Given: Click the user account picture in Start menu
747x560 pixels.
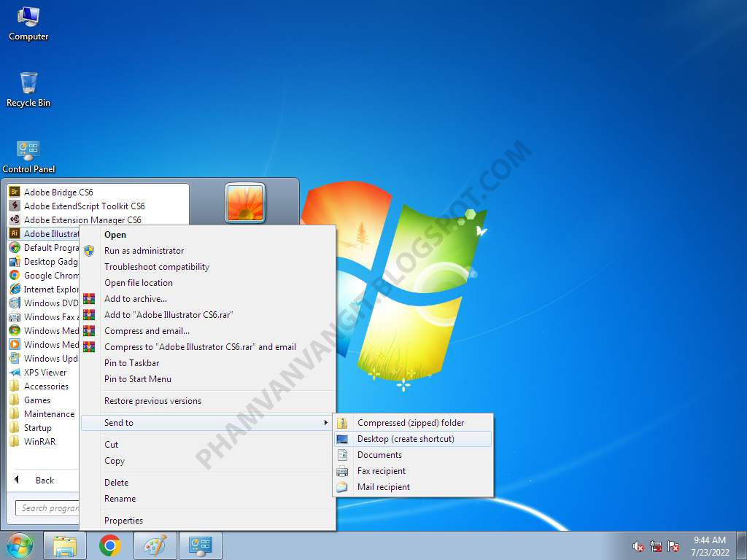Looking at the screenshot, I should click(x=245, y=203).
